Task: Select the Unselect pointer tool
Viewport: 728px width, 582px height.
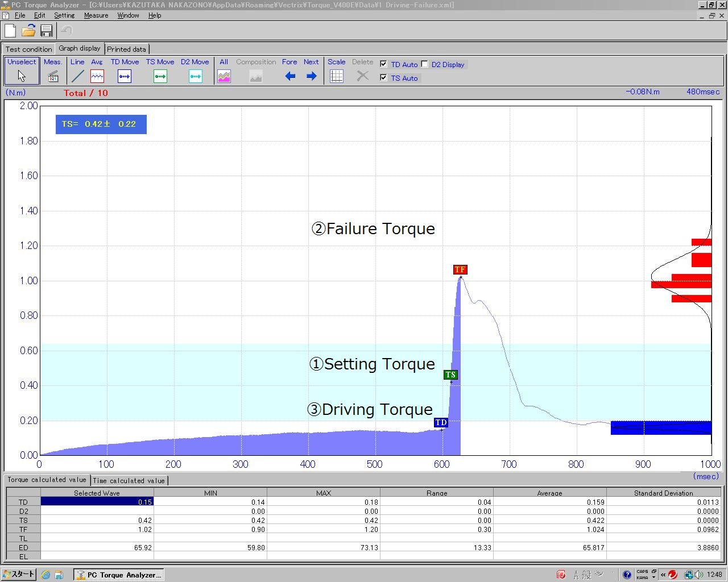Action: coord(22,70)
